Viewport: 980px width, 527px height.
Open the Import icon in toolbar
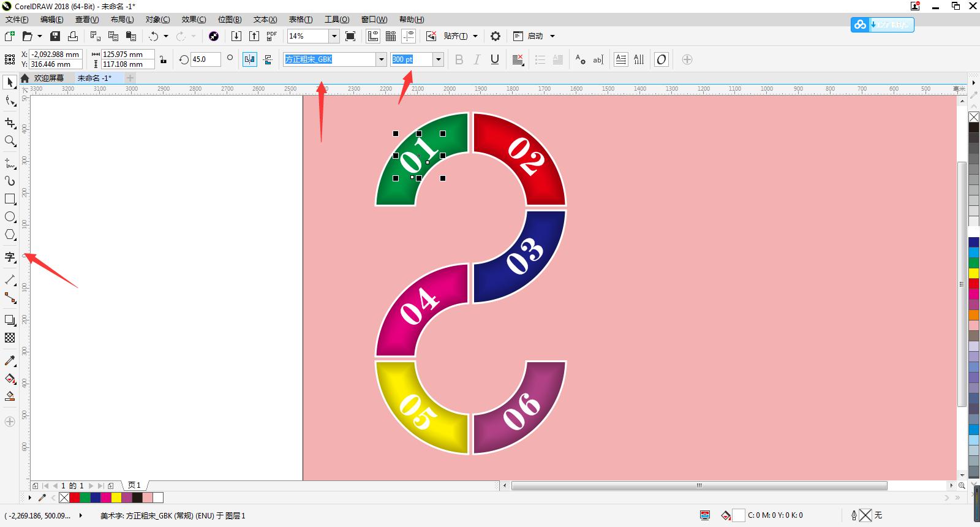point(236,36)
